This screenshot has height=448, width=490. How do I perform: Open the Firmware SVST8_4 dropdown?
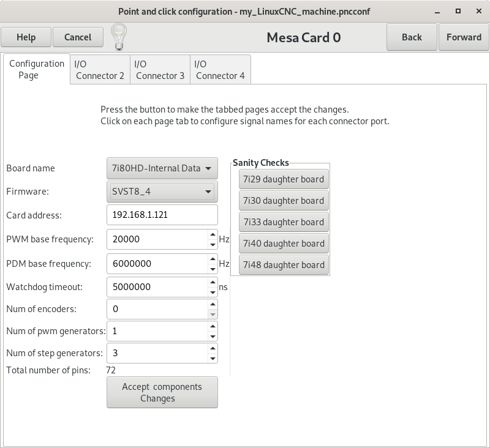click(162, 192)
